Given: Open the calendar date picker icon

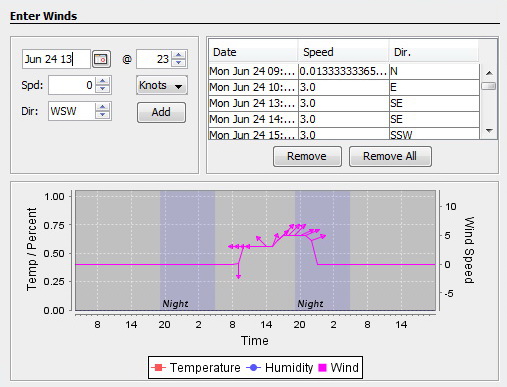Looking at the screenshot, I should 101,59.
